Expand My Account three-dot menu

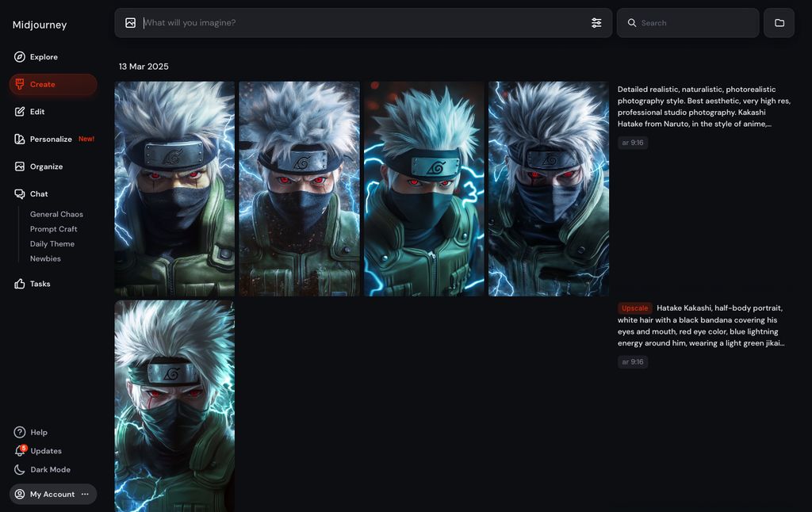click(85, 495)
